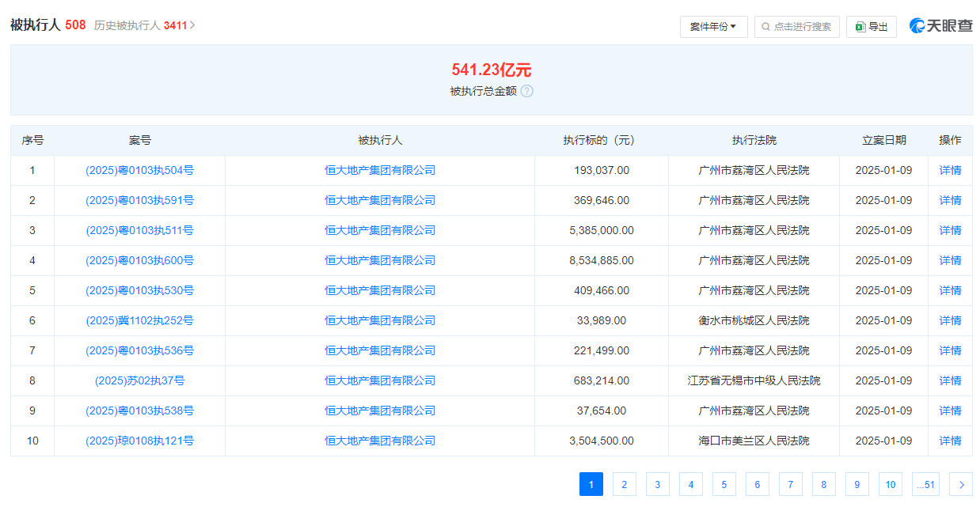Jump to last page ...51
Viewport: 980px width, 507px height.
point(925,484)
